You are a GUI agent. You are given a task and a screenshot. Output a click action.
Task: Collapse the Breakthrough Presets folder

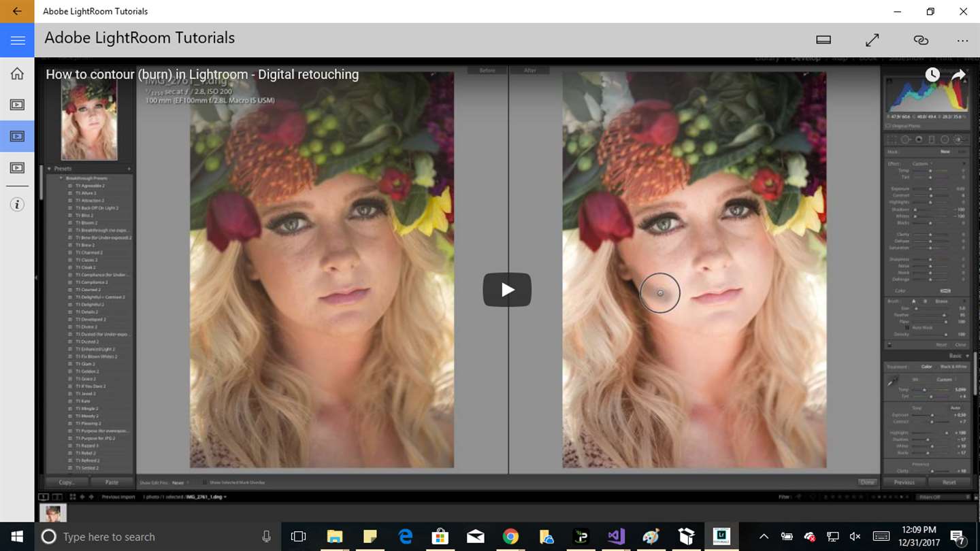(x=86, y=178)
